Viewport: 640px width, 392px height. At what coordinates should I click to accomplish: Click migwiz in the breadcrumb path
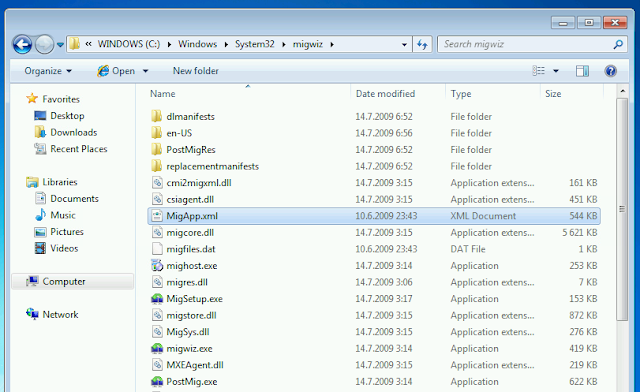tap(307, 44)
